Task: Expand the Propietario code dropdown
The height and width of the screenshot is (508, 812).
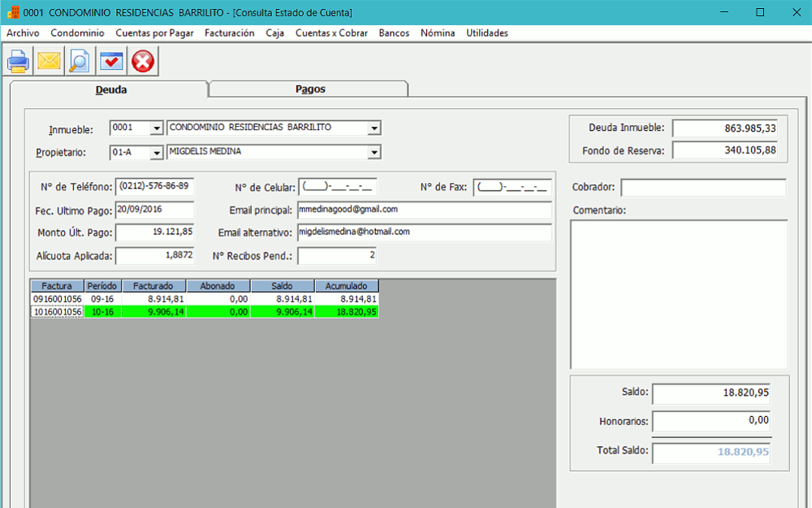Action: [x=156, y=152]
